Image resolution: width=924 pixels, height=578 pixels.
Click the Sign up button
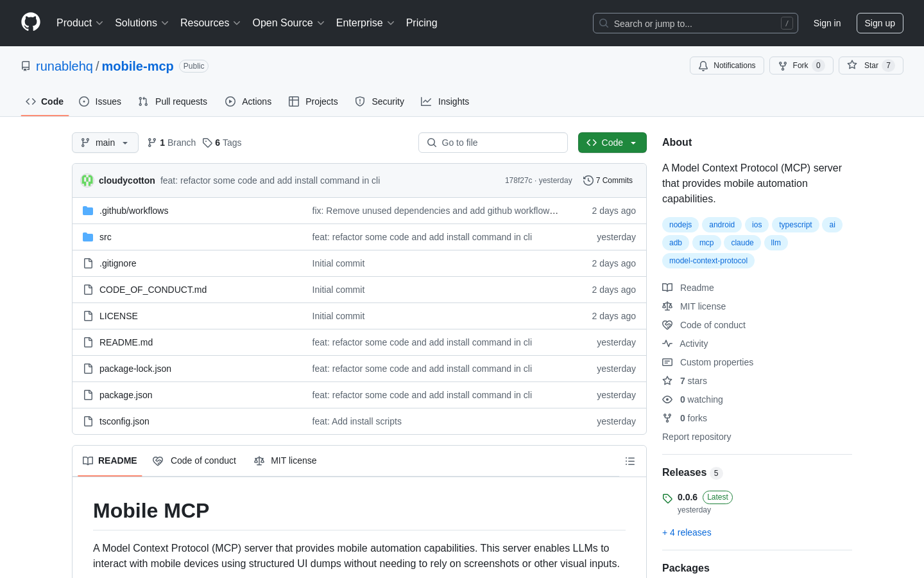tap(880, 23)
